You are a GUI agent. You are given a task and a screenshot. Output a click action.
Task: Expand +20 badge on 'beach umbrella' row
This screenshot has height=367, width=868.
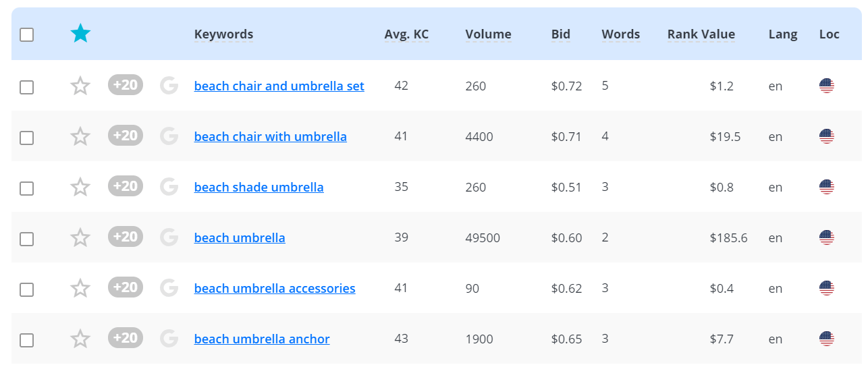[126, 237]
